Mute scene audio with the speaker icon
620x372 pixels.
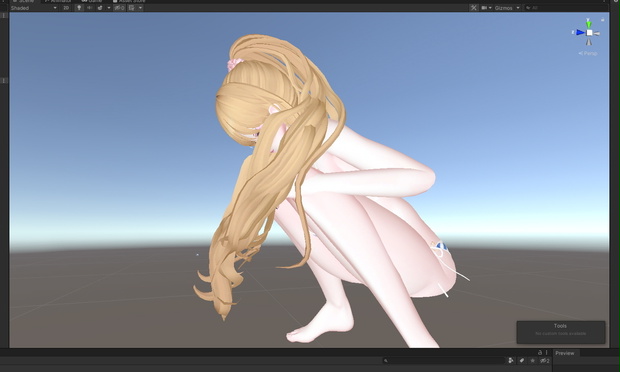point(90,8)
